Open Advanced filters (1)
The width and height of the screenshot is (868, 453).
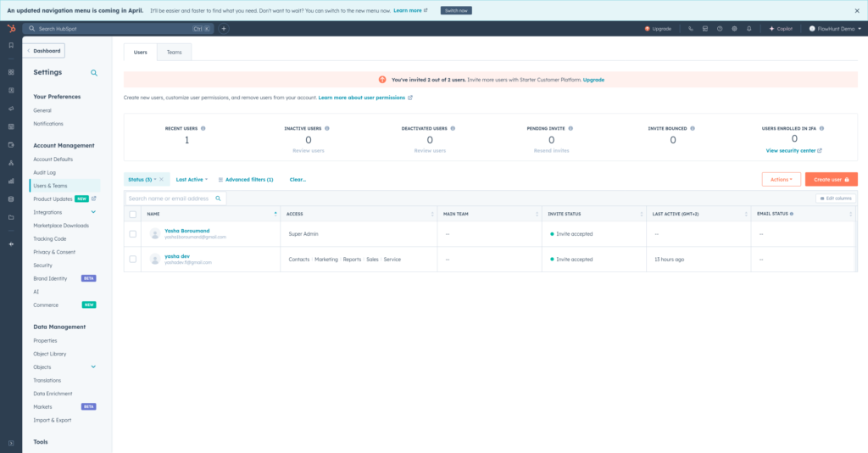click(246, 180)
